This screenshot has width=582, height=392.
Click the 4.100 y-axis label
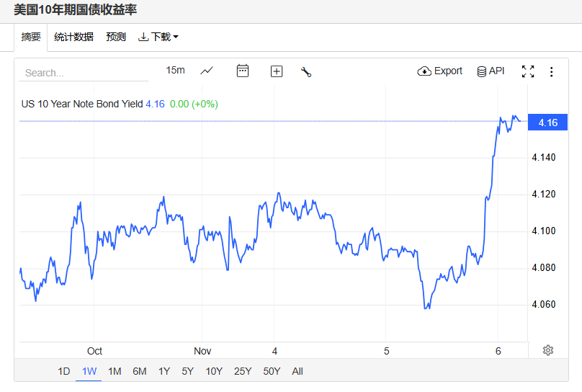pyautogui.click(x=544, y=231)
